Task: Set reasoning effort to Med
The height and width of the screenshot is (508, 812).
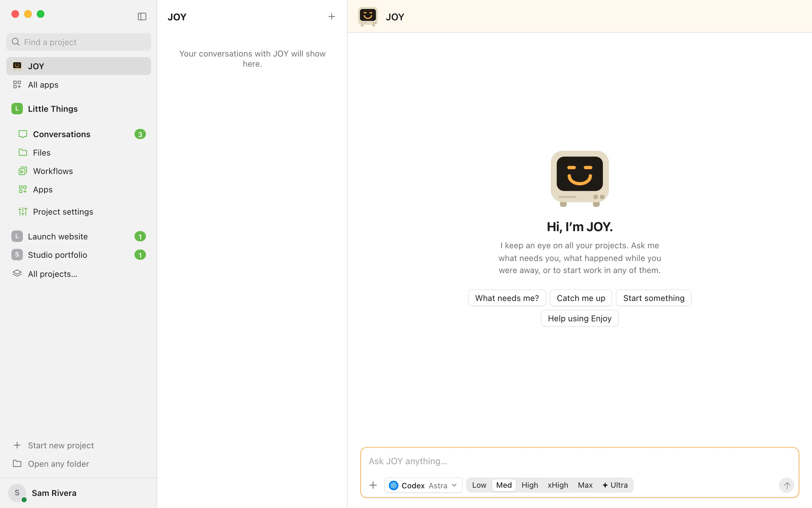Action: coord(504,485)
